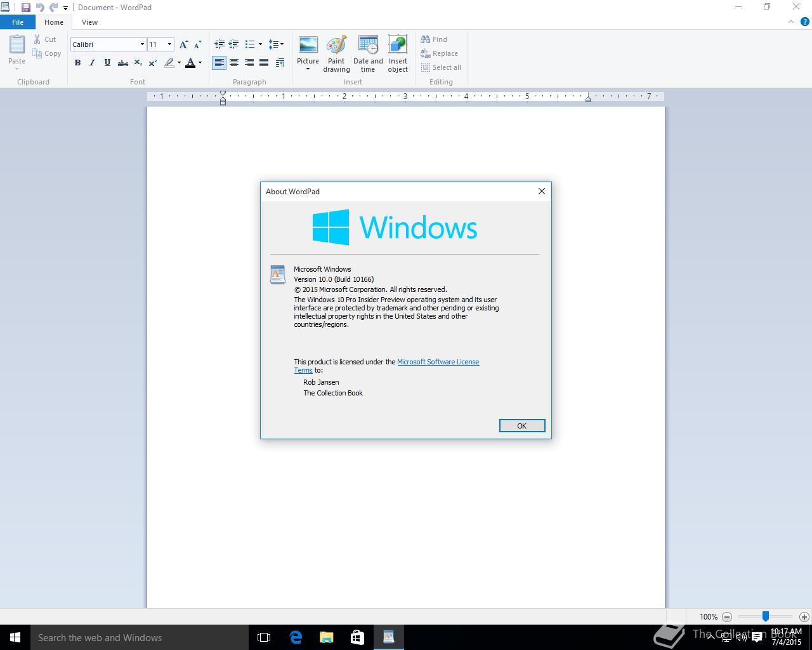Image resolution: width=812 pixels, height=650 pixels.
Task: Toggle Strikethrough formatting
Action: 122,63
